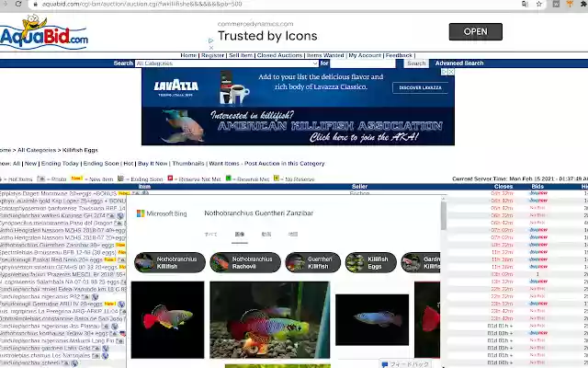Click globe icon on Fundulopanchax scheeli row
The height and width of the screenshot is (368, 588).
coord(74,362)
